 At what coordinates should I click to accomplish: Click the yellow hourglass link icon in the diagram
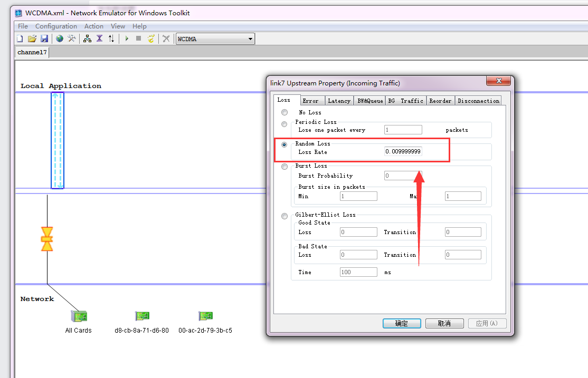47,239
